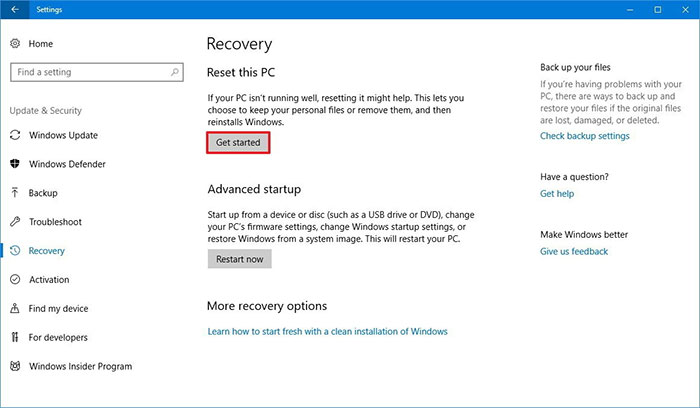
Task: Open Windows Update settings page
Action: click(x=63, y=135)
